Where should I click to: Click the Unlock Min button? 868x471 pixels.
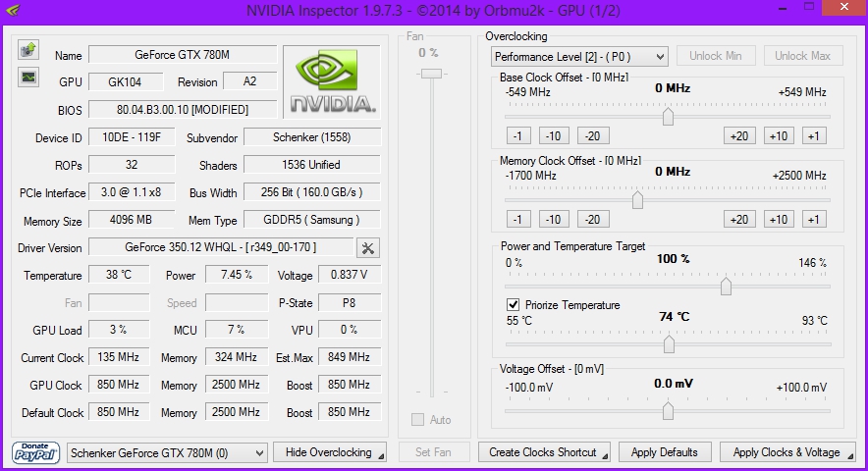[715, 56]
